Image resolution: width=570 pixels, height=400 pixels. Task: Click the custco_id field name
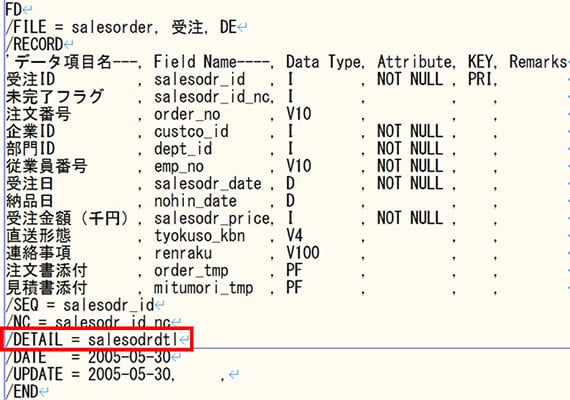tap(192, 132)
